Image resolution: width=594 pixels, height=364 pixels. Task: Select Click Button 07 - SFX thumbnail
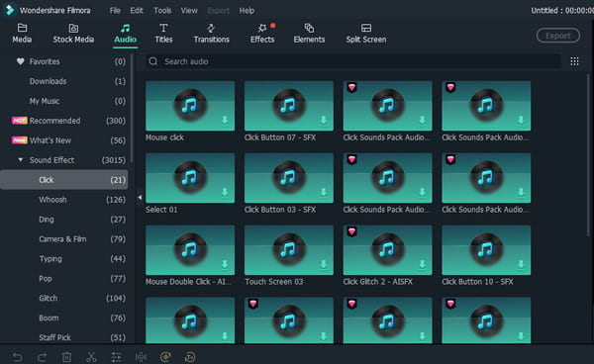[289, 106]
